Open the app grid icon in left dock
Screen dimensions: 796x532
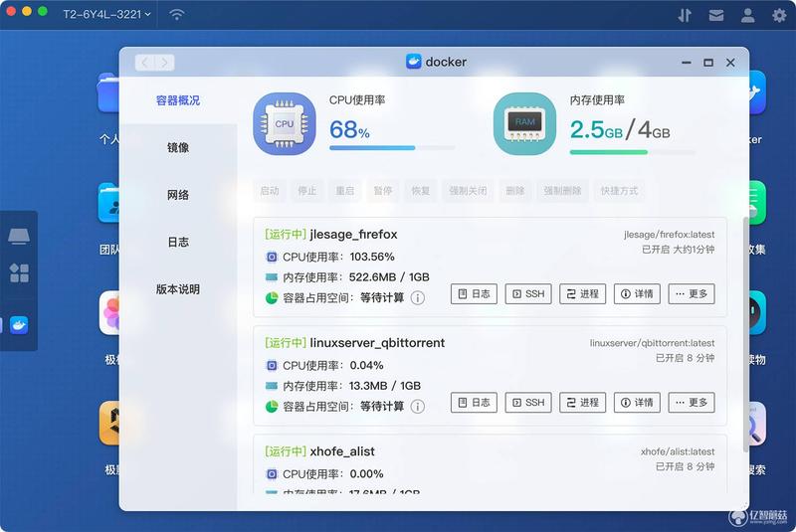[x=19, y=272]
